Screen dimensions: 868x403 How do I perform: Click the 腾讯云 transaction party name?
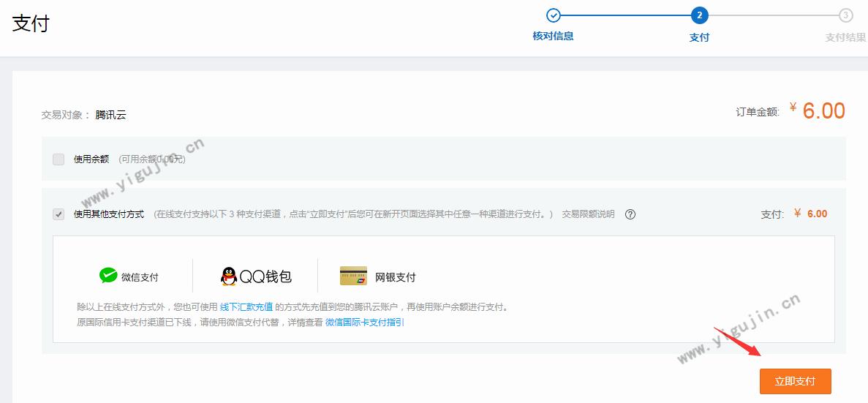(x=110, y=115)
